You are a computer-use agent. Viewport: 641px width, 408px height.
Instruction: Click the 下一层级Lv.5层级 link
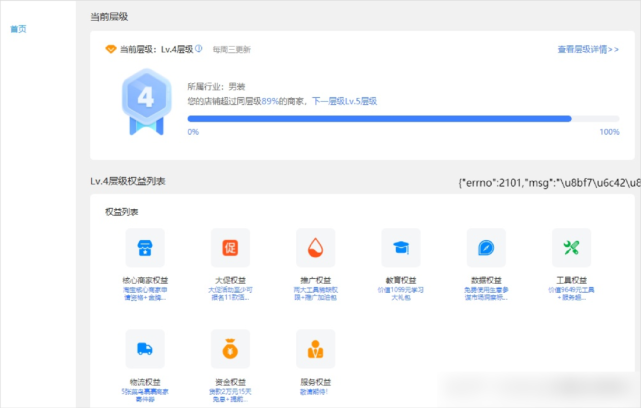[344, 101]
